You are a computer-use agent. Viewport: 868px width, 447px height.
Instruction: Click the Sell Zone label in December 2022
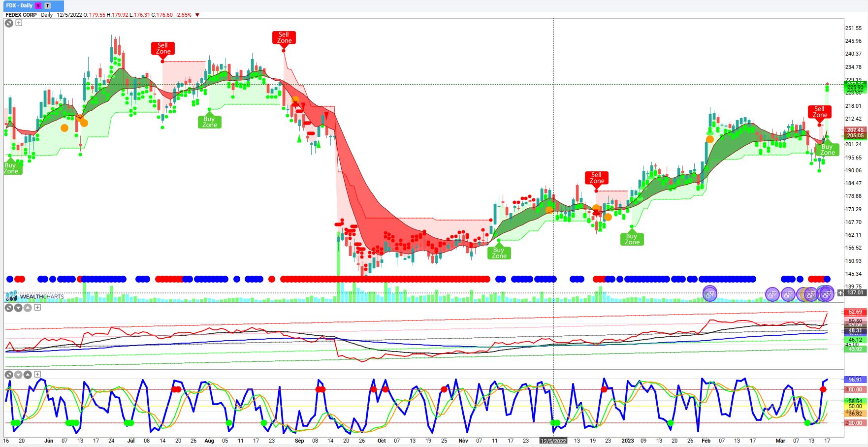pyautogui.click(x=597, y=178)
